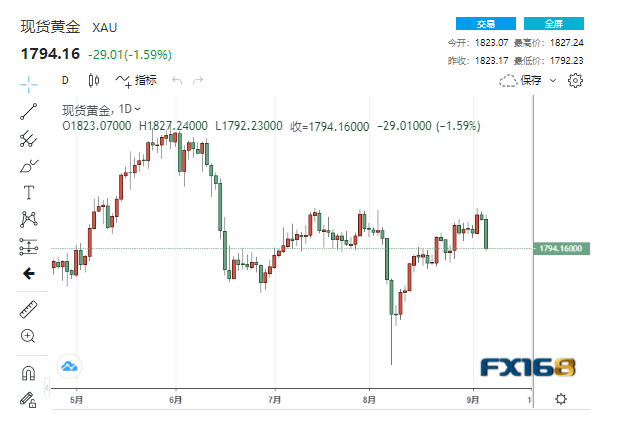Open chart settings gear at top right
The height and width of the screenshot is (433, 629).
pyautogui.click(x=575, y=80)
